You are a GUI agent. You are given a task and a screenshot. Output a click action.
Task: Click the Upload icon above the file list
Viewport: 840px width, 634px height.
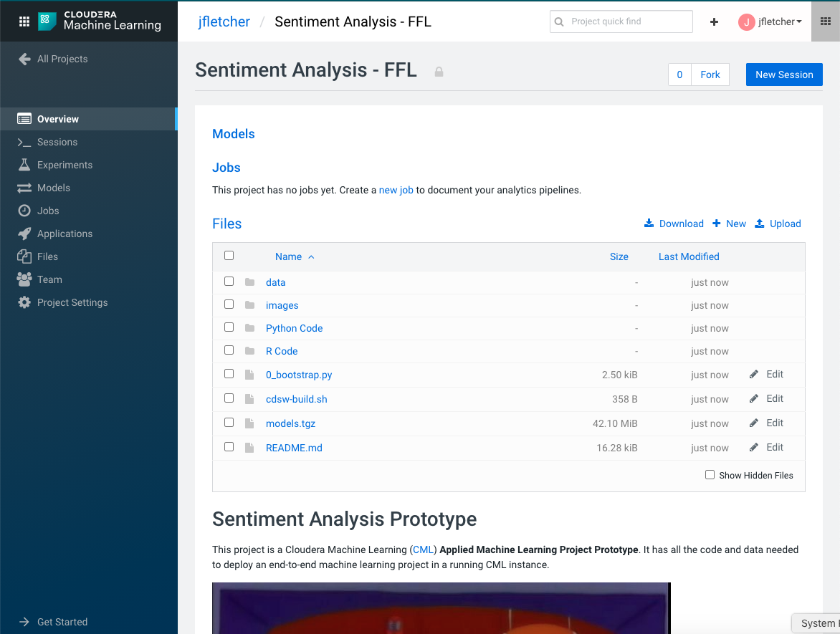coord(760,224)
